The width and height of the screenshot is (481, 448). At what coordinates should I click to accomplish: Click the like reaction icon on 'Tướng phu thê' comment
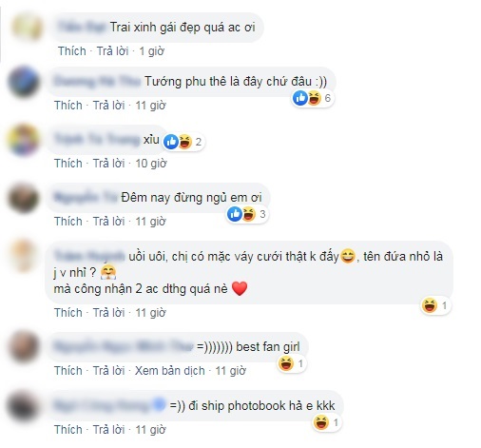(300, 98)
